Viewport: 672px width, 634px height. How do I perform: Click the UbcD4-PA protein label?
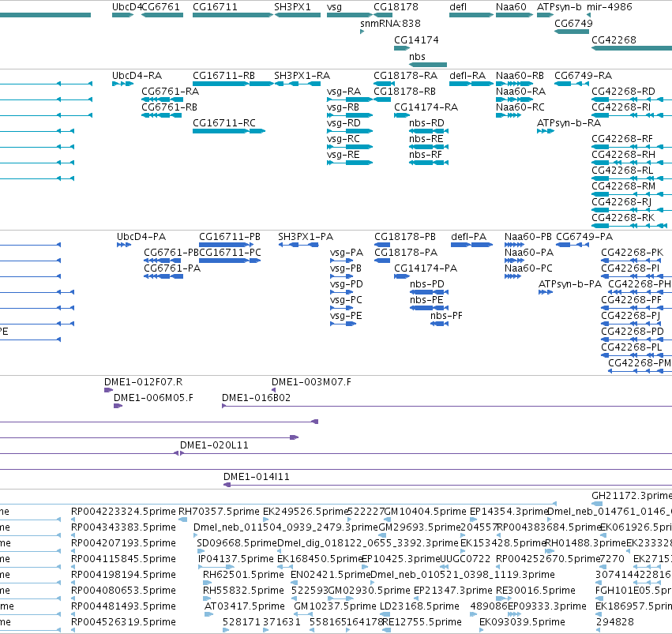coord(141,236)
